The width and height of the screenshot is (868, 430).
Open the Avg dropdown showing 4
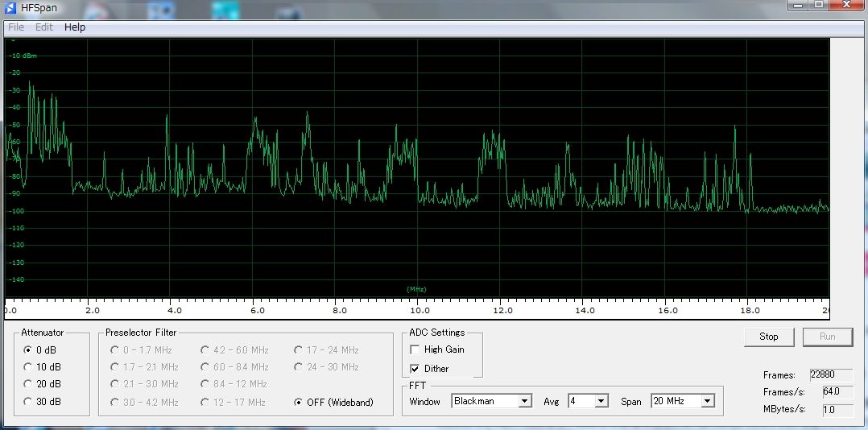[x=589, y=401]
